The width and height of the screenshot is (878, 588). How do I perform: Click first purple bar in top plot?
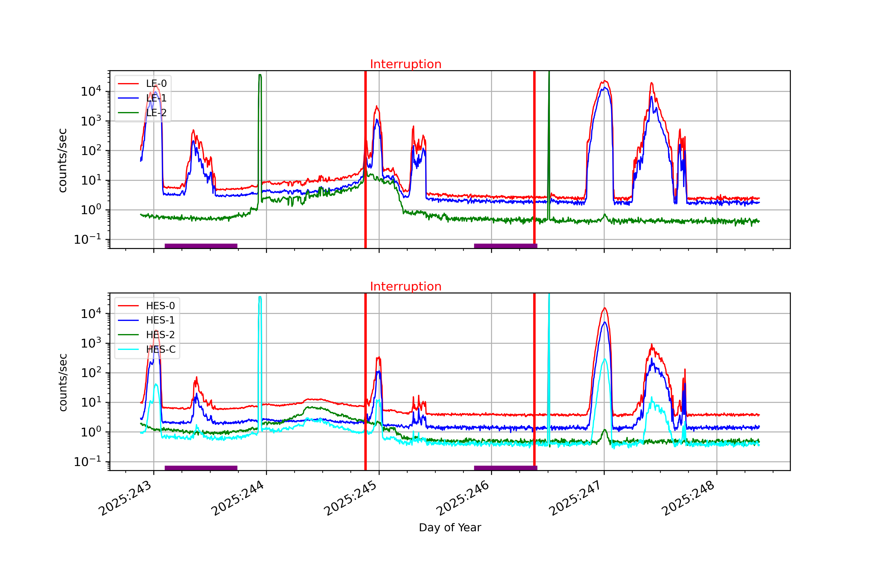coord(201,246)
